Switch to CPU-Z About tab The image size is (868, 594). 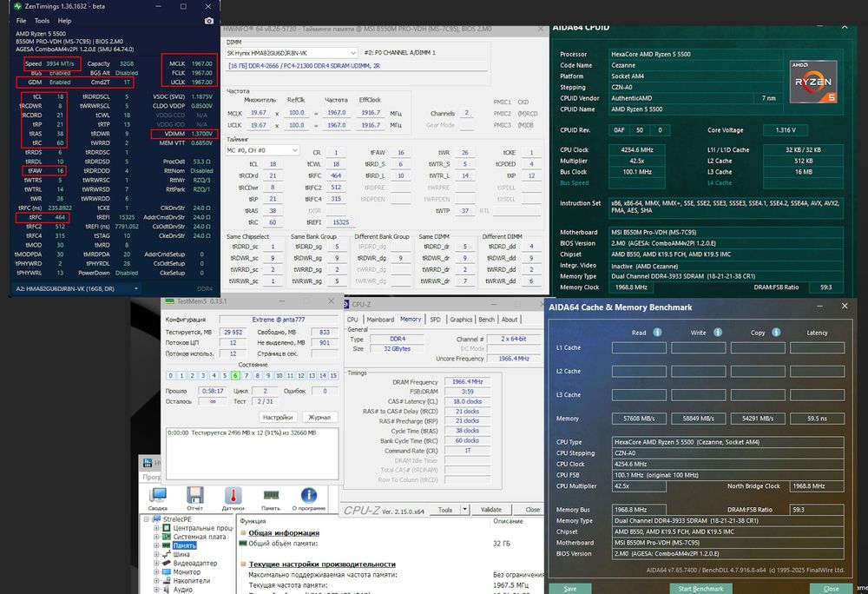510,320
